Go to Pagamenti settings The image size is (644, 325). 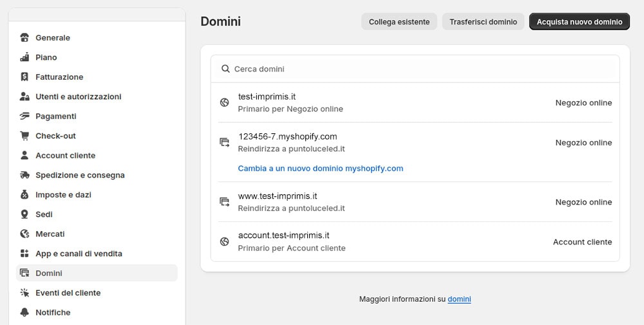97,116
